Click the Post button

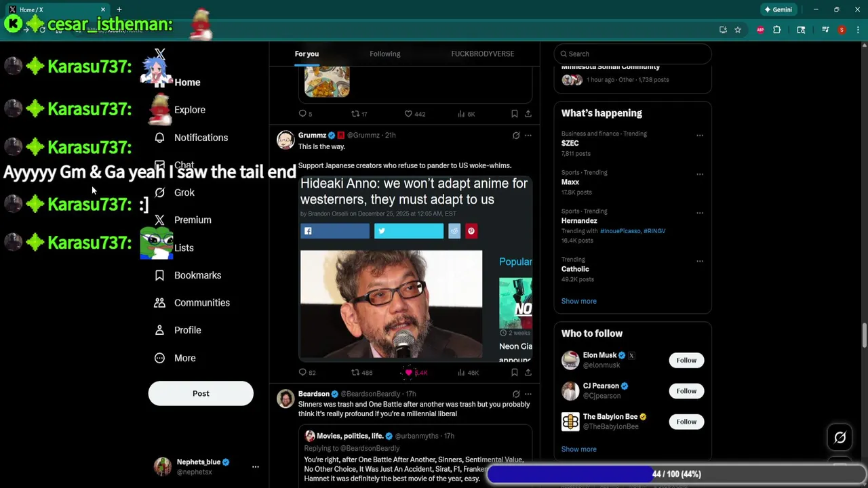coord(201,394)
